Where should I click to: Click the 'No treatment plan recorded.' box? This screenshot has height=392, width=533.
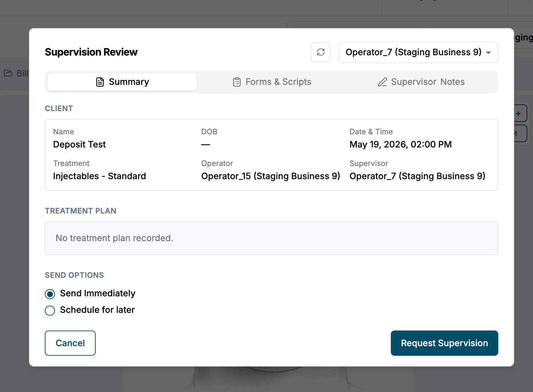[x=272, y=238]
